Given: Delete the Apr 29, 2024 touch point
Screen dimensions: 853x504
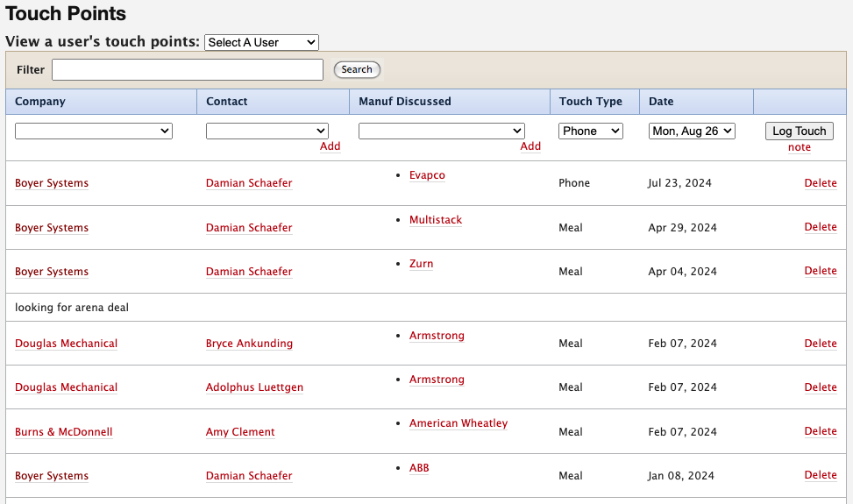Looking at the screenshot, I should coord(821,227).
